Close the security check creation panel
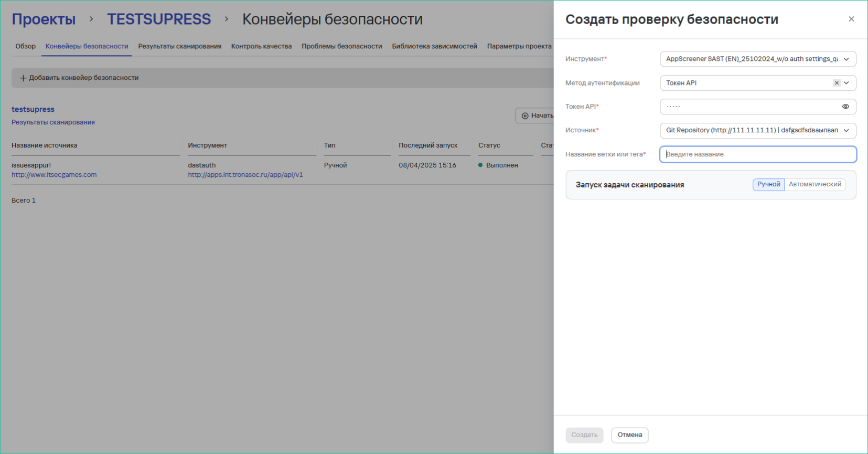Viewport: 868px width, 454px height. coord(851,19)
